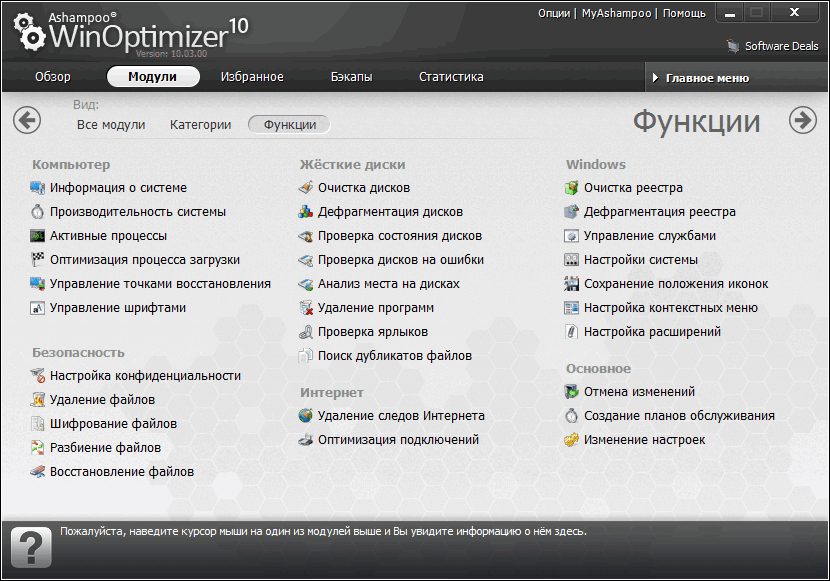Click the globe icon for 'Удаление следов Интернета'
The image size is (830, 581).
click(305, 416)
